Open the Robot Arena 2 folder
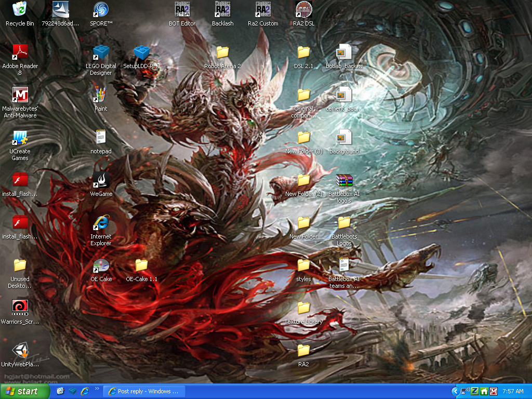This screenshot has height=399, width=532. (222, 52)
